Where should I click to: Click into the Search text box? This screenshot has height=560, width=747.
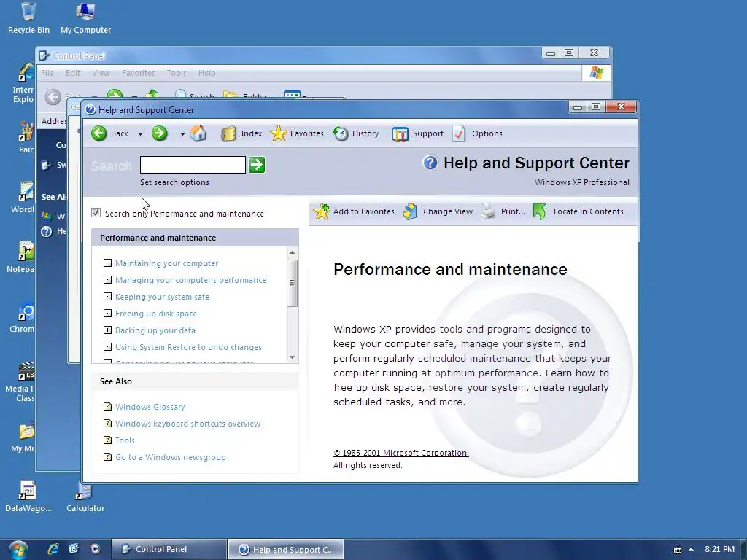[193, 165]
